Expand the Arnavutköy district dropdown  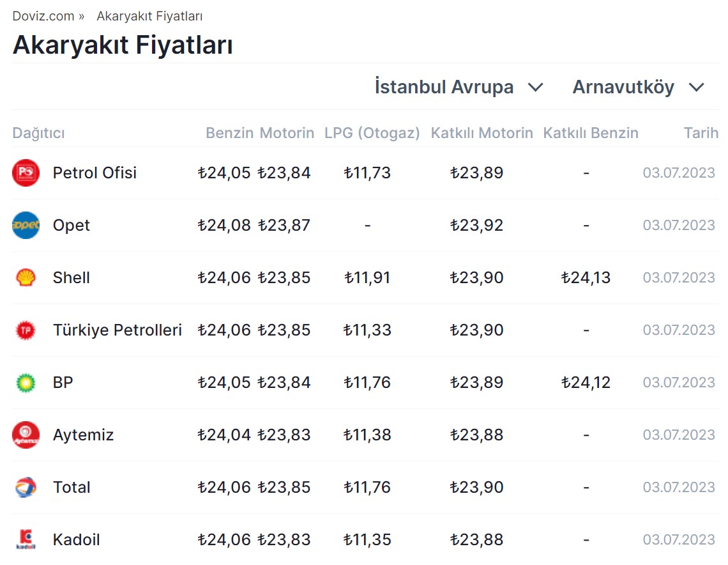tap(623, 87)
